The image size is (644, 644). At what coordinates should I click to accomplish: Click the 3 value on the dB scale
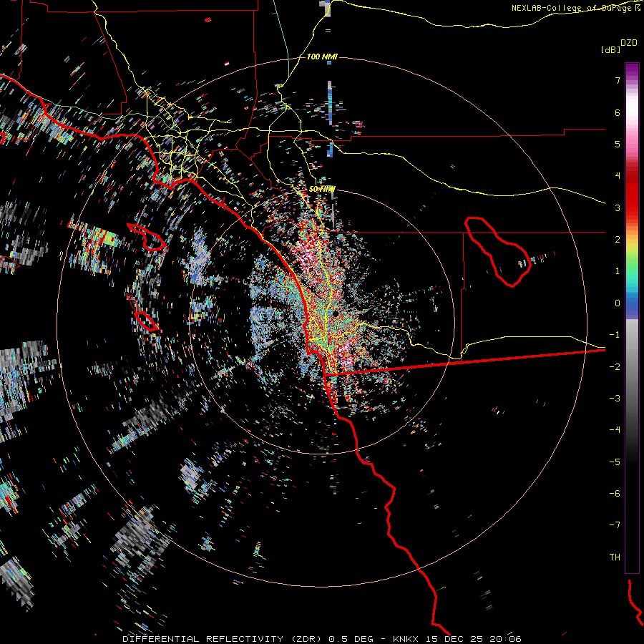(x=618, y=208)
